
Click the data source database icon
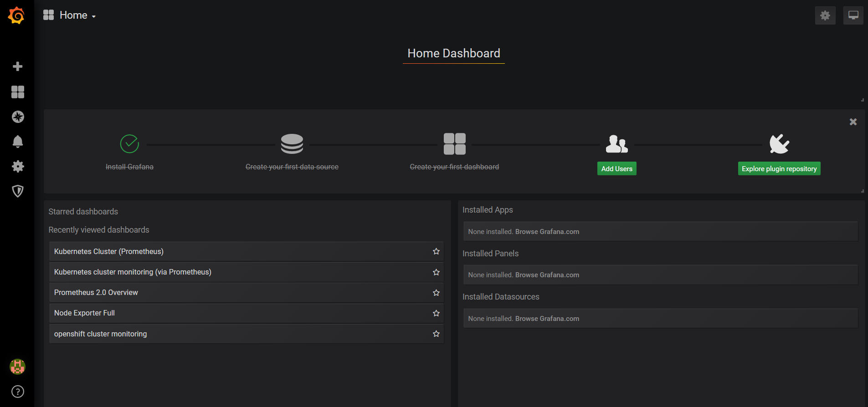(x=292, y=144)
